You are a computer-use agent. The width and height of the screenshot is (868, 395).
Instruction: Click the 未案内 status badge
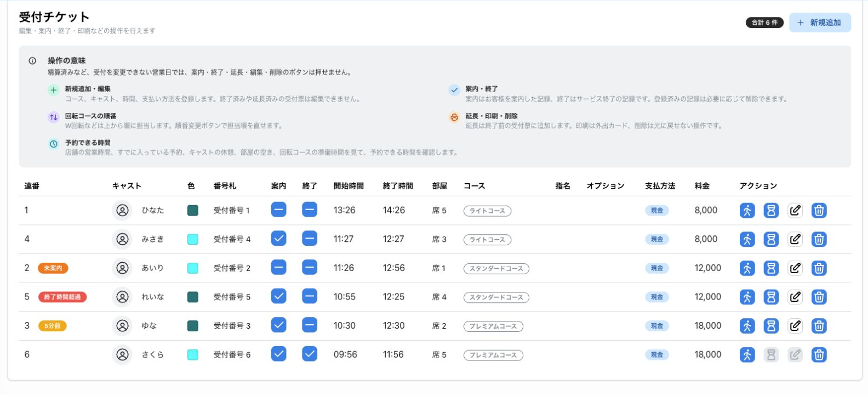(53, 268)
